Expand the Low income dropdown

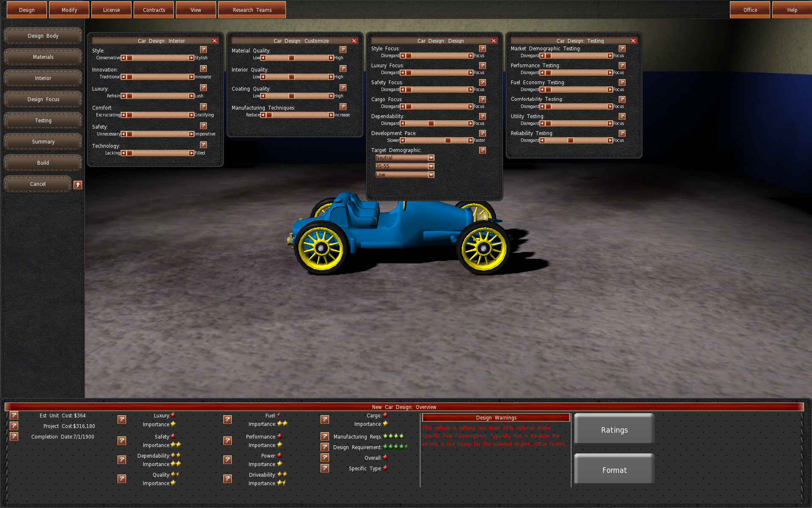431,175
